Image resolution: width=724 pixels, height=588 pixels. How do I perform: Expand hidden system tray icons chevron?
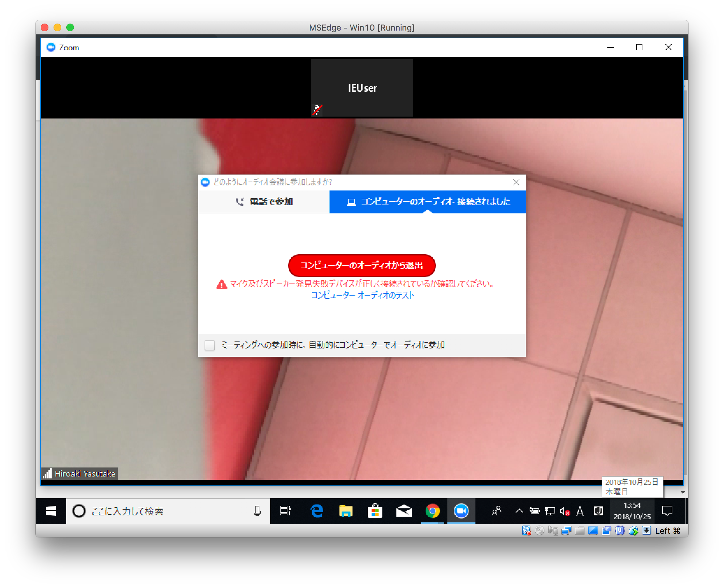pyautogui.click(x=519, y=511)
